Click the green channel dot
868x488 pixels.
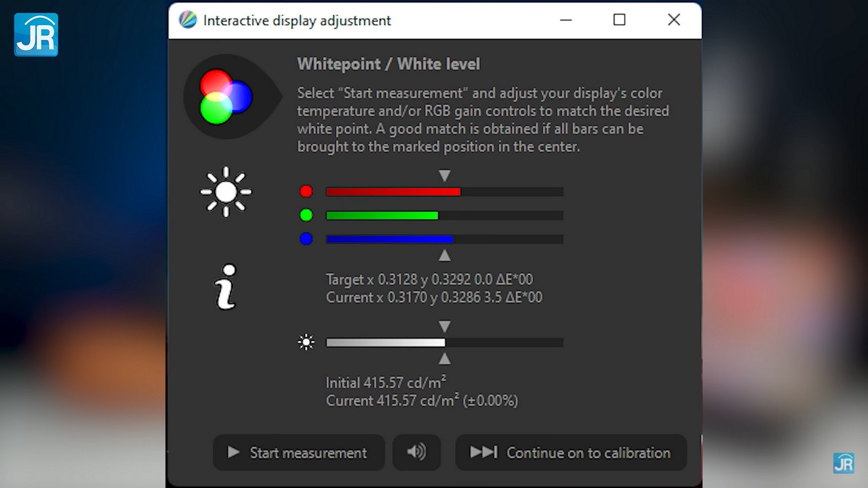pyautogui.click(x=306, y=216)
